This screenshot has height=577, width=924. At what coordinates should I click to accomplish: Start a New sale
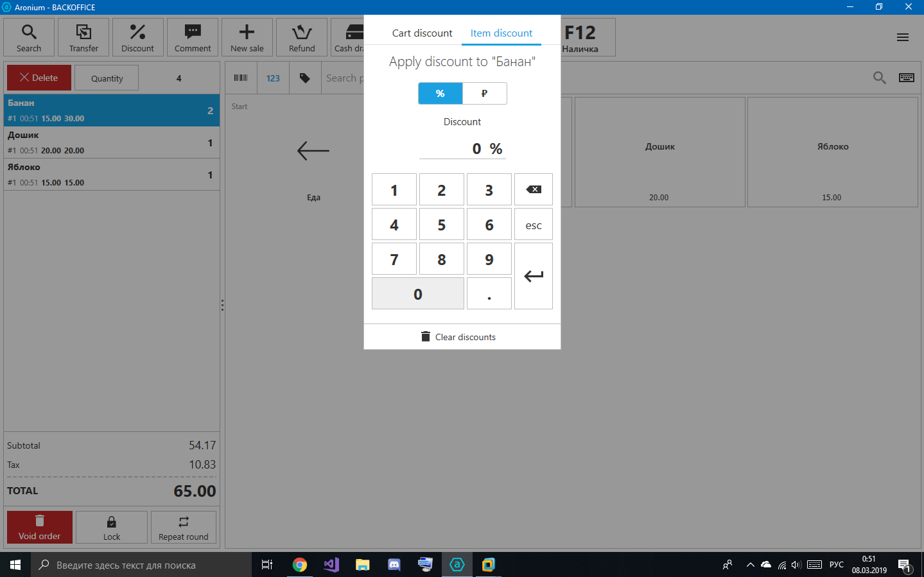point(247,38)
